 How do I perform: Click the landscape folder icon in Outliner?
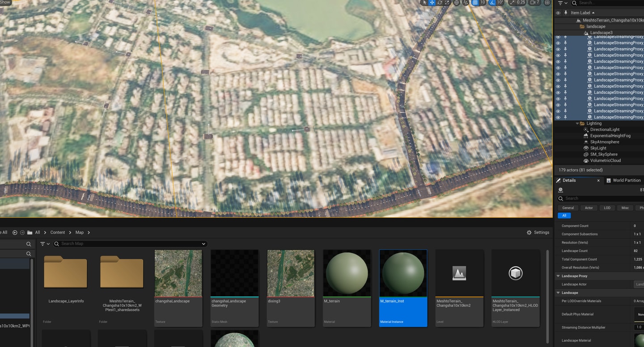582,26
